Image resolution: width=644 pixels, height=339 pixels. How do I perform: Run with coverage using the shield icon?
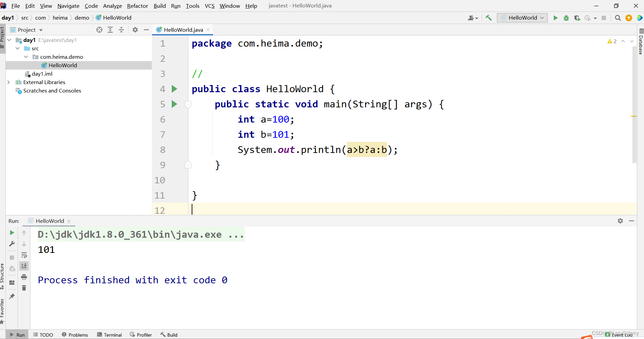[577, 18]
